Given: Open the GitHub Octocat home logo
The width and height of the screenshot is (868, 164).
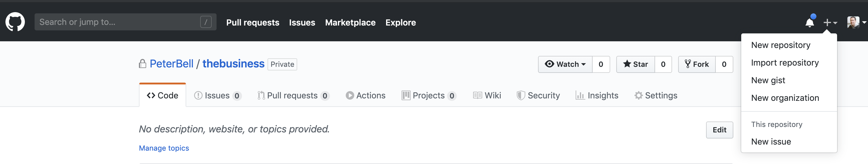Looking at the screenshot, I should click(x=15, y=22).
